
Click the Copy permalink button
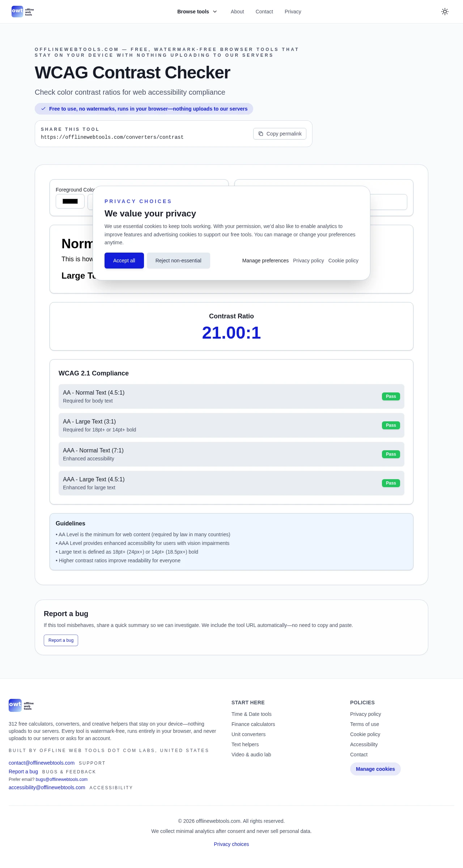pos(280,134)
